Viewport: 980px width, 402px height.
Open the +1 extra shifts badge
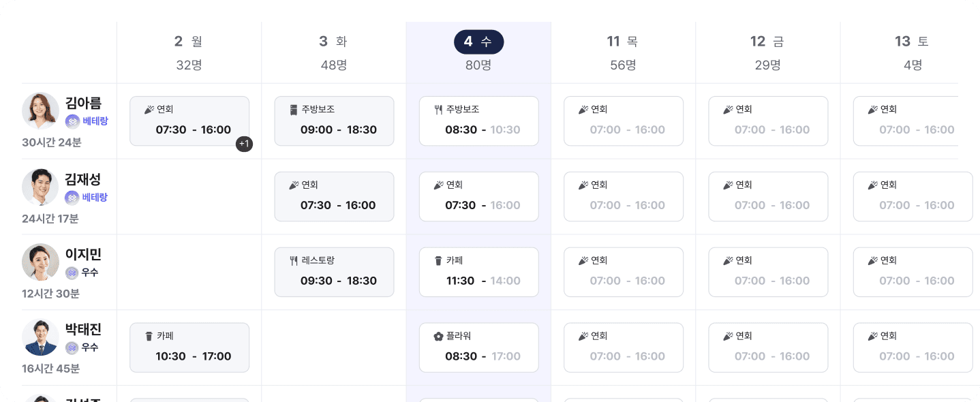point(245,144)
